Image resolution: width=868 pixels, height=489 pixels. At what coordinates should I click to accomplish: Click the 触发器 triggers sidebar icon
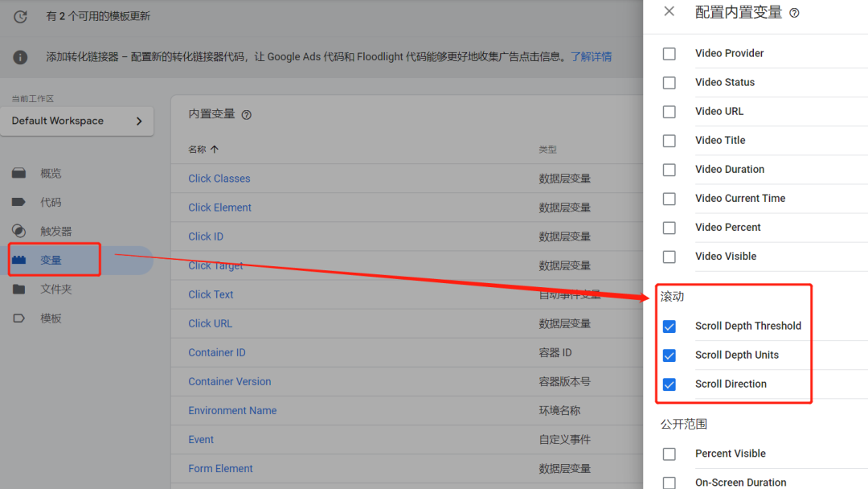point(19,232)
